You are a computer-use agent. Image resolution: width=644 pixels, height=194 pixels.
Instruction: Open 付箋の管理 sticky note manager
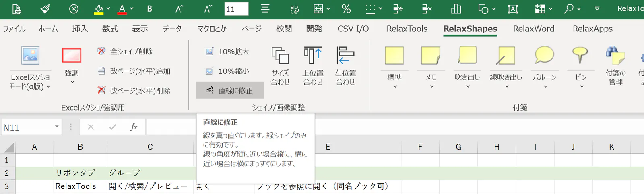(x=615, y=66)
